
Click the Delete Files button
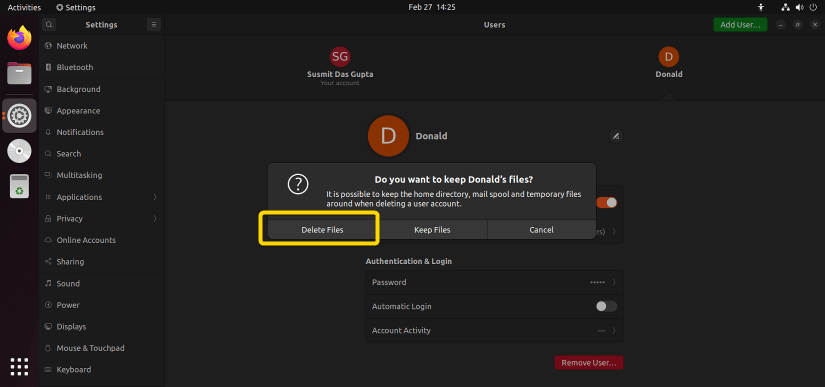pyautogui.click(x=323, y=230)
